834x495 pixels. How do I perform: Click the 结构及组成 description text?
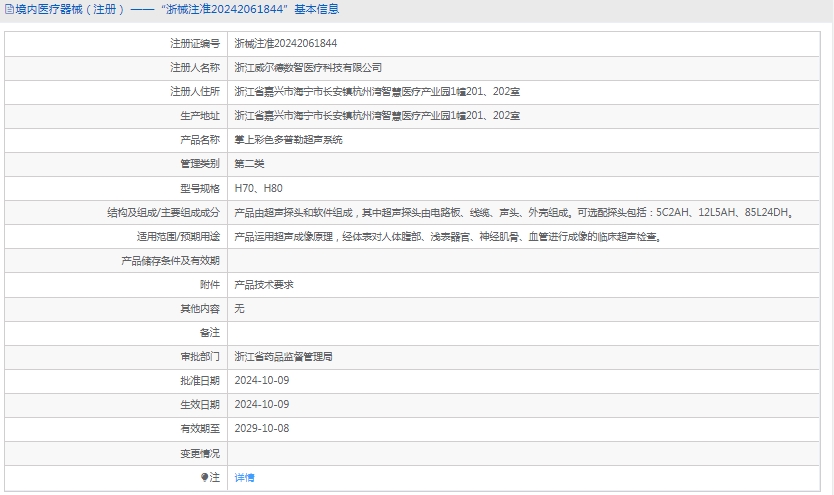point(514,213)
